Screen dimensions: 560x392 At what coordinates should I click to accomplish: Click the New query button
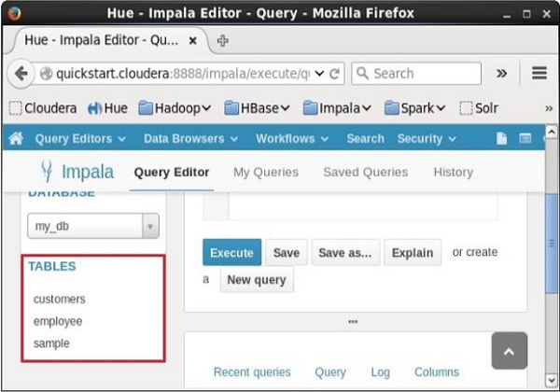(257, 279)
